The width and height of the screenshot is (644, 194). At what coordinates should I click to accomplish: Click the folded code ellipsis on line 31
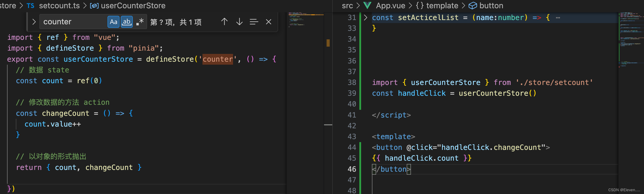(x=558, y=18)
